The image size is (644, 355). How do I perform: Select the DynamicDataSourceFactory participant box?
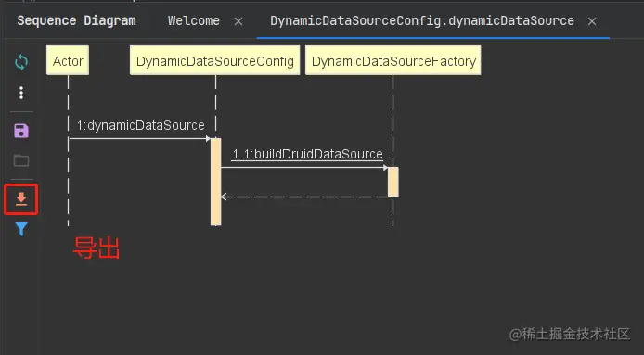point(393,61)
